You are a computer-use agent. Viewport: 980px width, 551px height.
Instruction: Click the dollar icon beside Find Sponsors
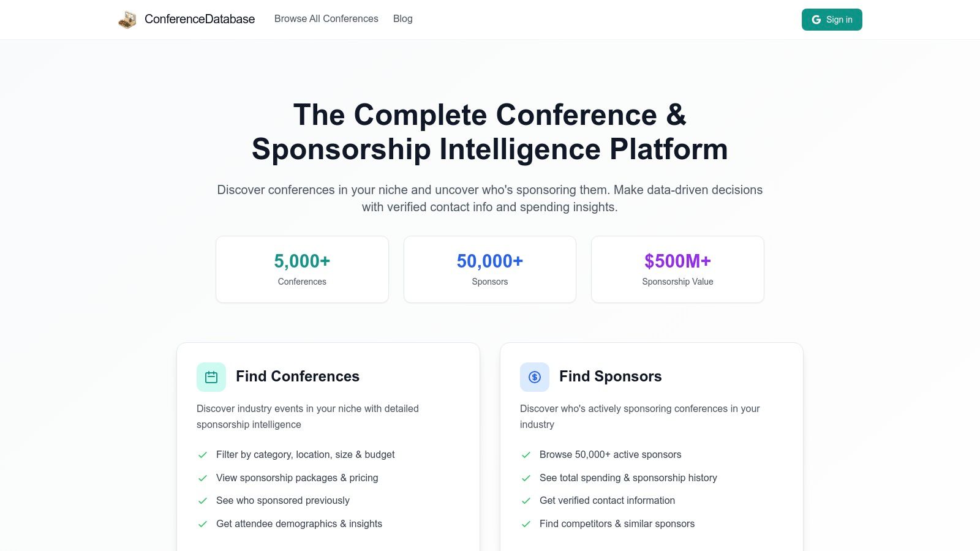pos(535,377)
